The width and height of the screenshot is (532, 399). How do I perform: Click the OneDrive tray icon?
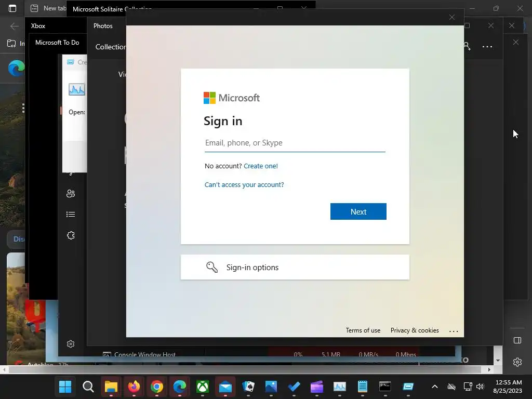point(451,387)
